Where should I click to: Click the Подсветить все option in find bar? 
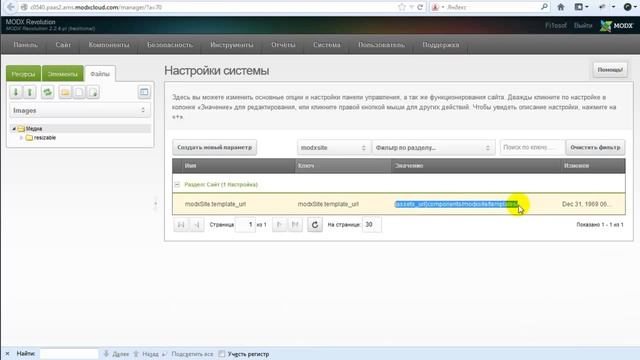coord(192,354)
